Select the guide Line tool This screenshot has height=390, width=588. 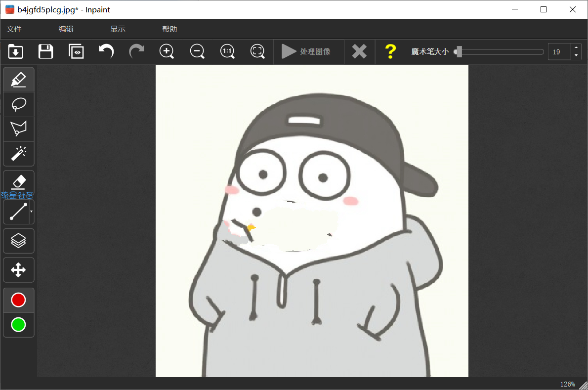coord(17,212)
